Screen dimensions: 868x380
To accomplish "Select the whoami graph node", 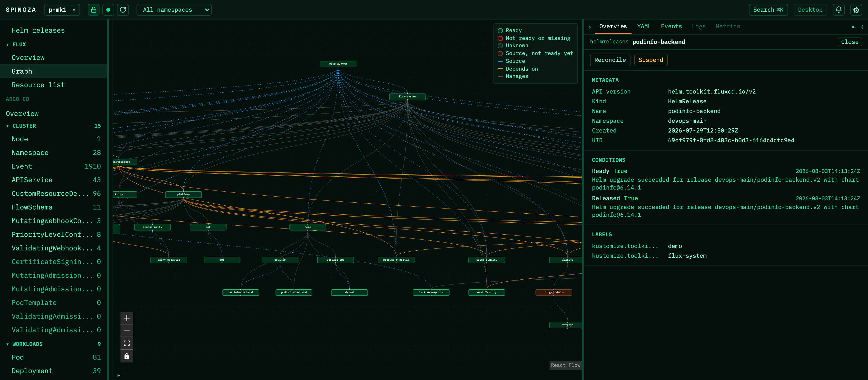I will [x=349, y=293].
